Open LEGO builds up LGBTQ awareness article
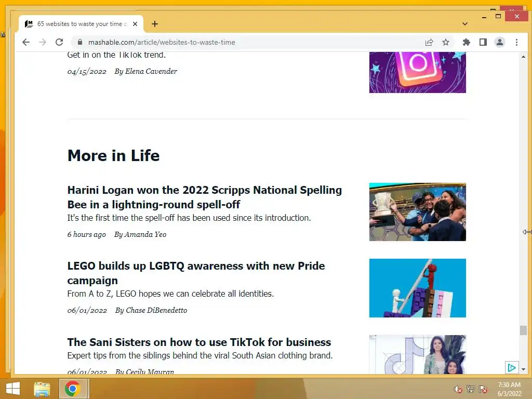This screenshot has width=532, height=399. pyautogui.click(x=196, y=273)
